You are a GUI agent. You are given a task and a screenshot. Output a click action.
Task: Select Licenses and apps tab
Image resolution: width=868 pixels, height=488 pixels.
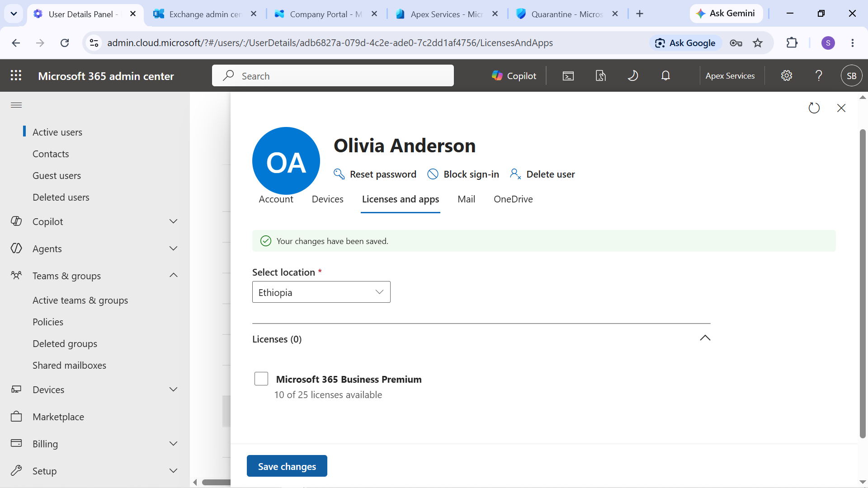click(401, 199)
